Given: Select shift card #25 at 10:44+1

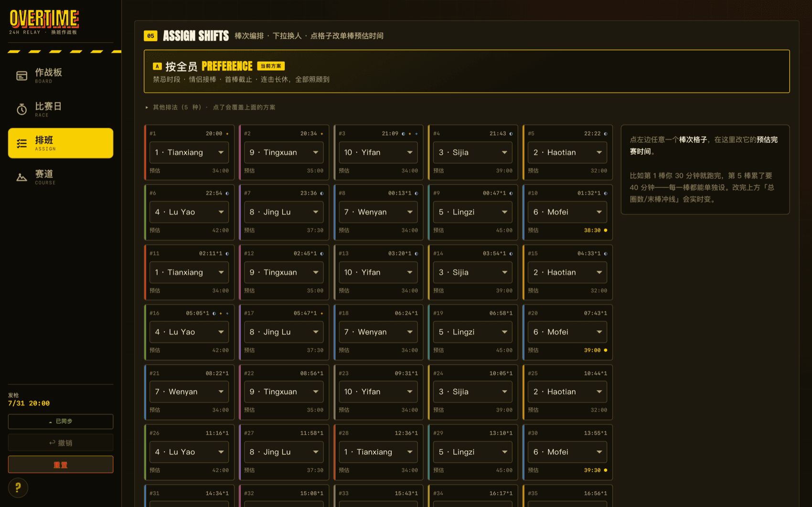Looking at the screenshot, I should (567, 392).
